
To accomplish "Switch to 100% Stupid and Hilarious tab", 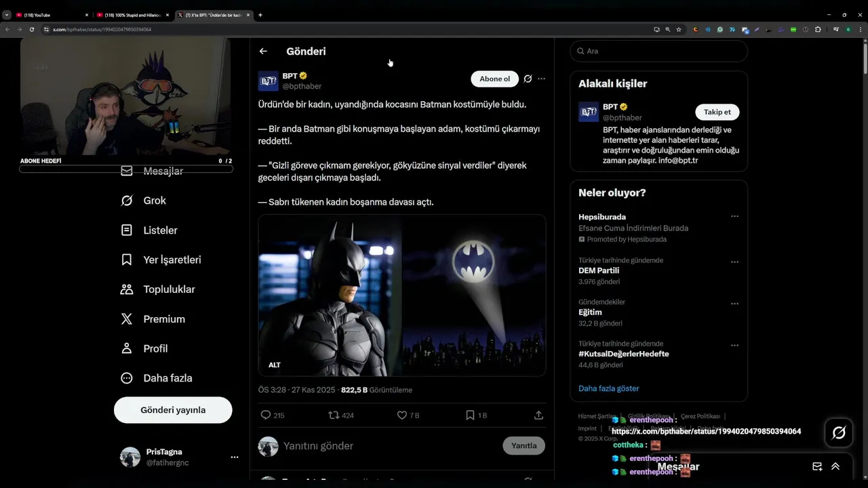I will click(x=132, y=15).
